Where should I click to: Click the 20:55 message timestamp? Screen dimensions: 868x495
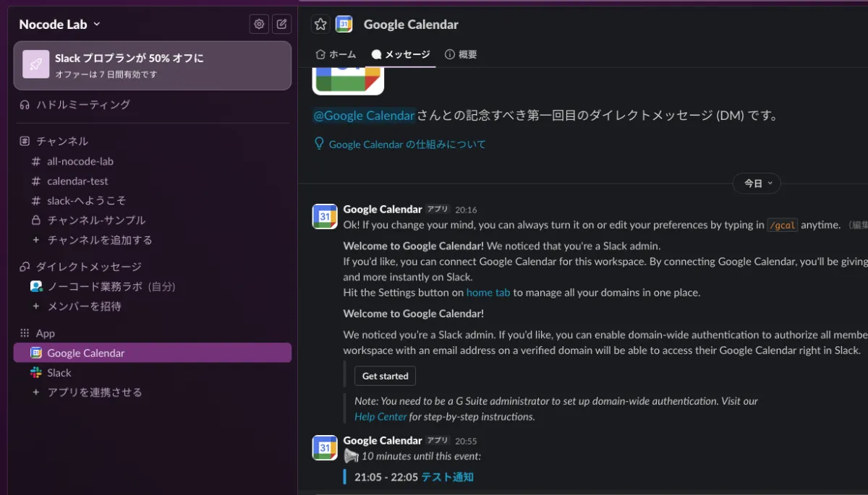coord(466,441)
